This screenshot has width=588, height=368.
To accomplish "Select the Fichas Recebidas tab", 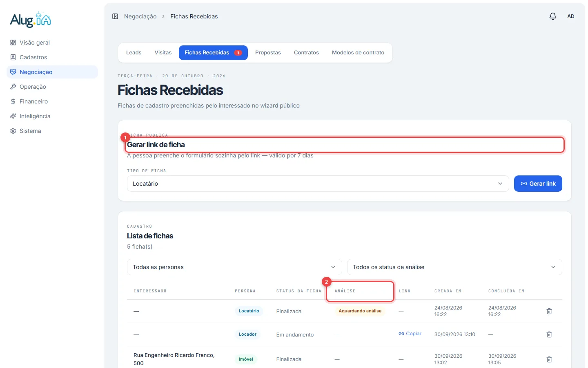I will (213, 53).
